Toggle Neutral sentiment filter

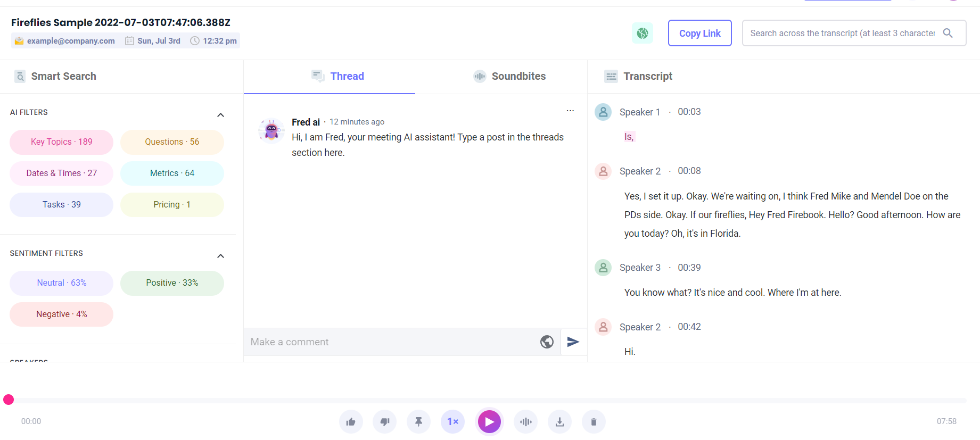click(62, 283)
